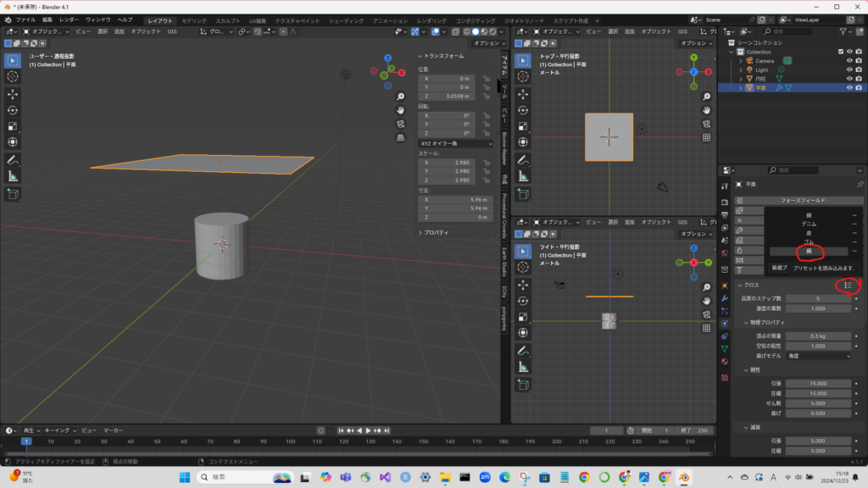Activate the Rotate tool in the left toolbar
This screenshot has height=488, width=868.
pyautogui.click(x=13, y=110)
